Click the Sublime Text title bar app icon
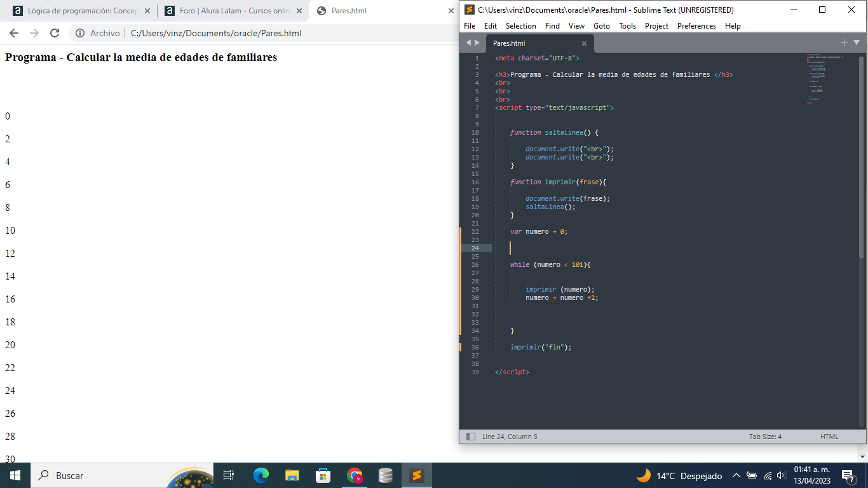Screen dimensions: 868x488 pos(469,10)
